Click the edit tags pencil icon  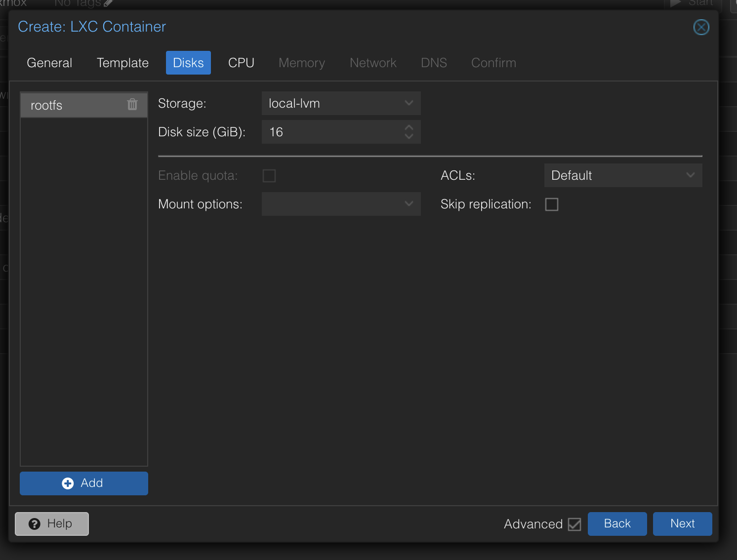(x=108, y=3)
